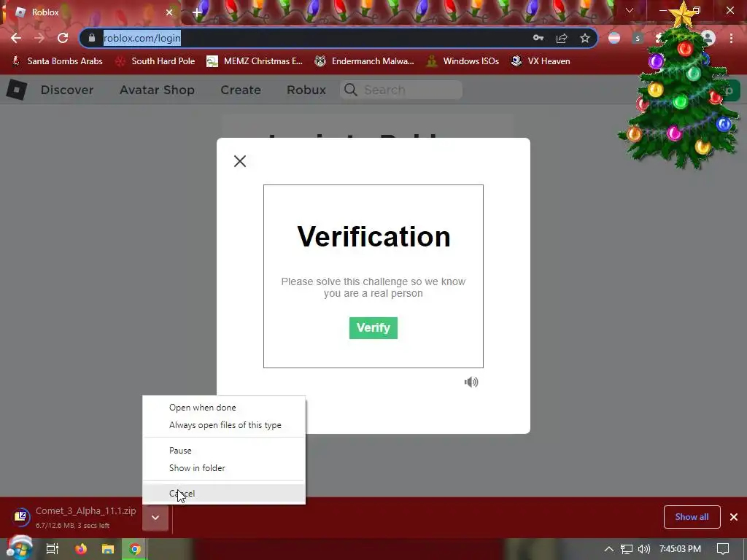
Task: Open File Explorer from taskbar
Action: click(108, 548)
